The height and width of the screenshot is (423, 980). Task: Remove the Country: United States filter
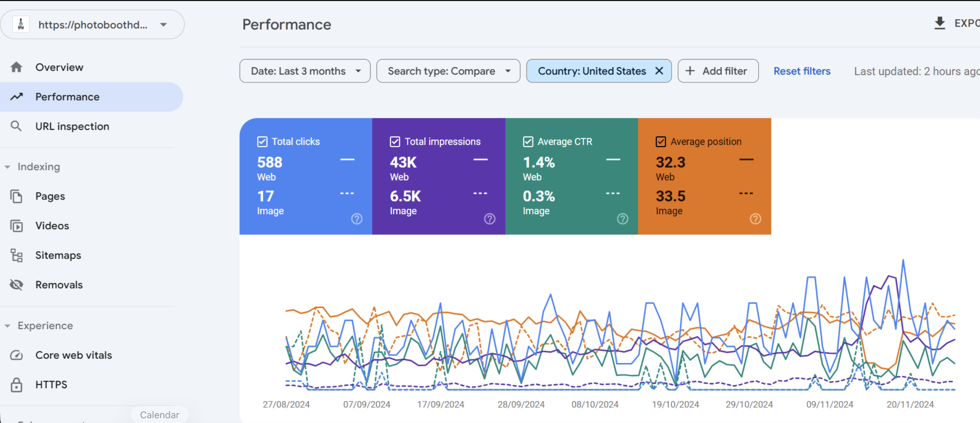tap(659, 71)
